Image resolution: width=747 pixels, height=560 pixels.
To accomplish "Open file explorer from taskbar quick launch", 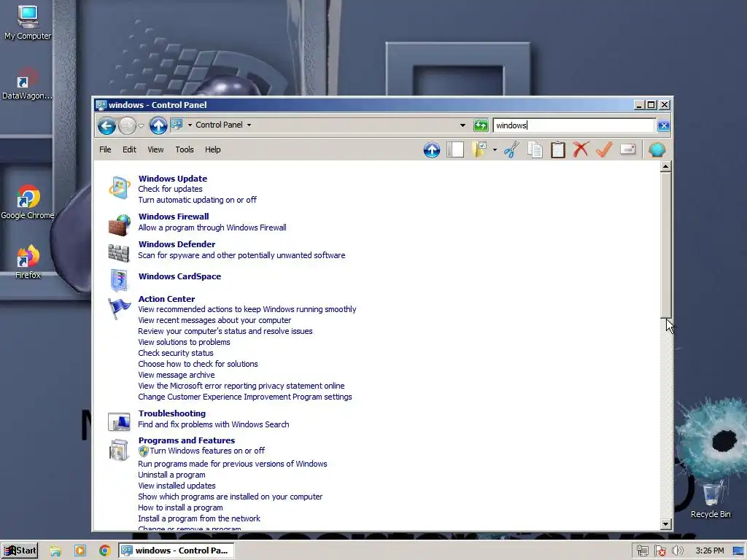I will pos(55,551).
